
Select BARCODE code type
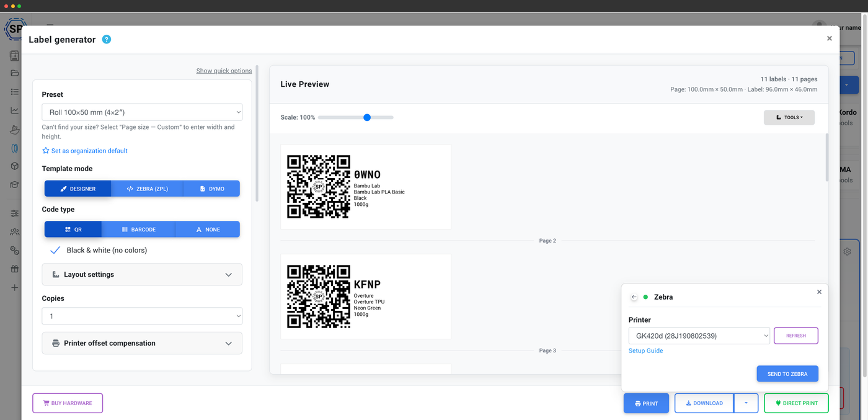click(x=138, y=230)
